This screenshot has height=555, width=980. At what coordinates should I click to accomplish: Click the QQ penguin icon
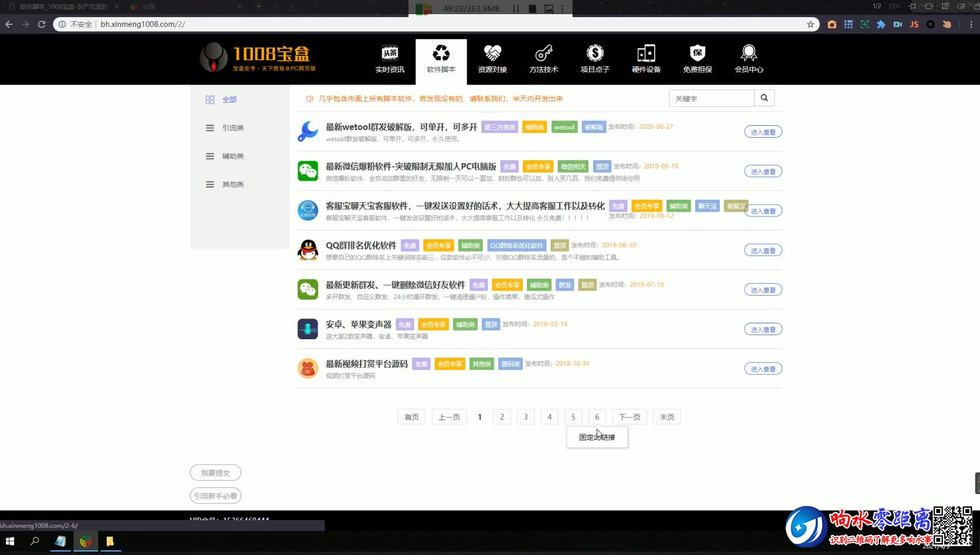[308, 249]
